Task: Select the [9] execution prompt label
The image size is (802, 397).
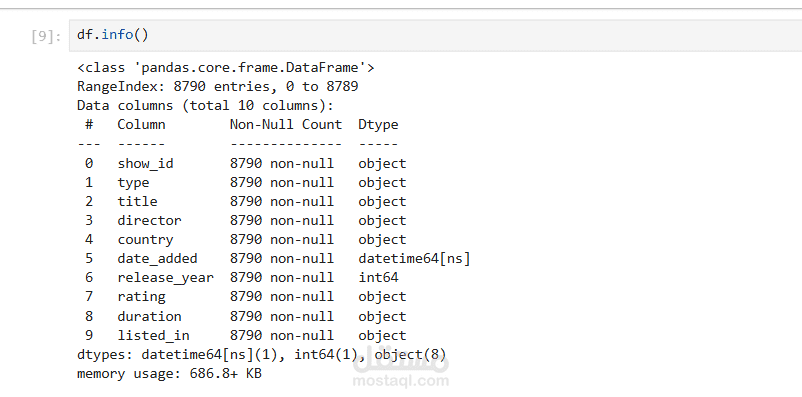Action: tap(46, 36)
